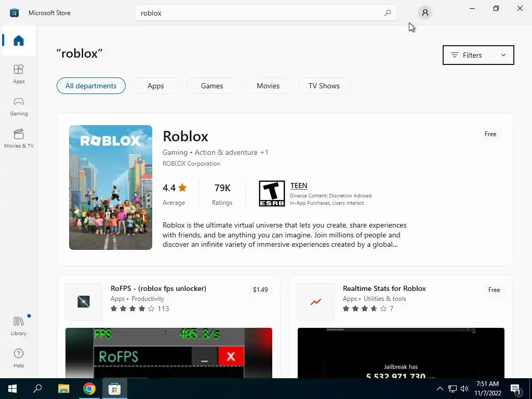Open the volume tray icon
Image resolution: width=532 pixels, height=399 pixels.
tap(464, 389)
